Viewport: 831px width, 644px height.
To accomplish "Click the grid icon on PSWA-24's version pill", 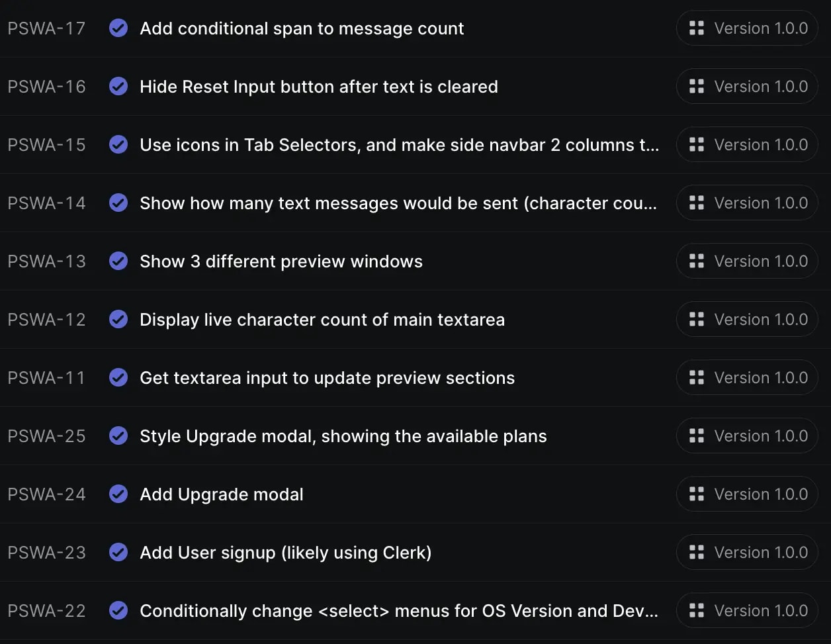I will (697, 494).
